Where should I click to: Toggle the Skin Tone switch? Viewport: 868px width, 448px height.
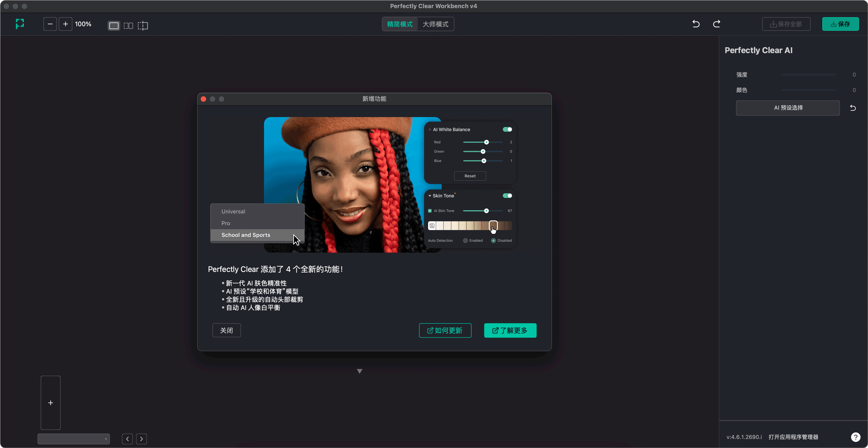(507, 196)
